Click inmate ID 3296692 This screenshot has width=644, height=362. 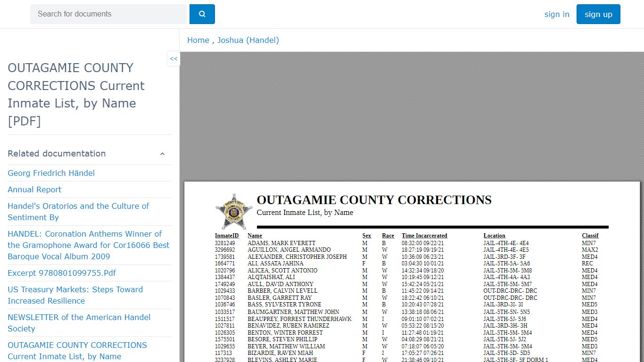[225, 250]
